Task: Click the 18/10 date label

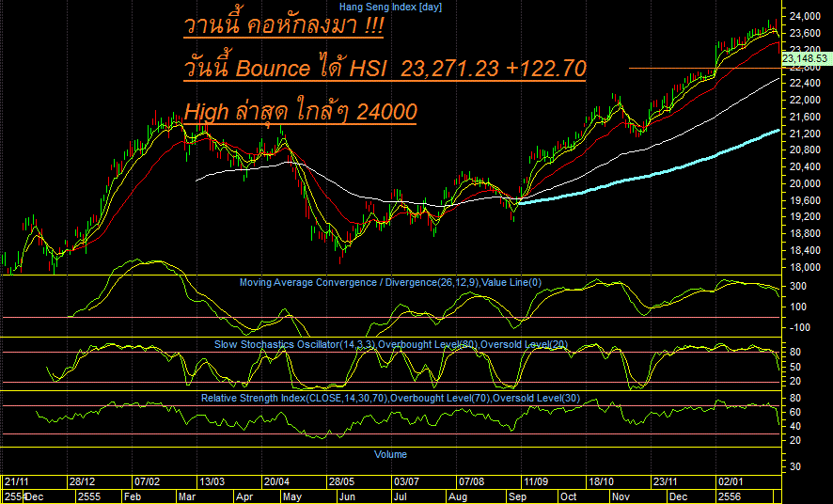Action: [x=602, y=481]
